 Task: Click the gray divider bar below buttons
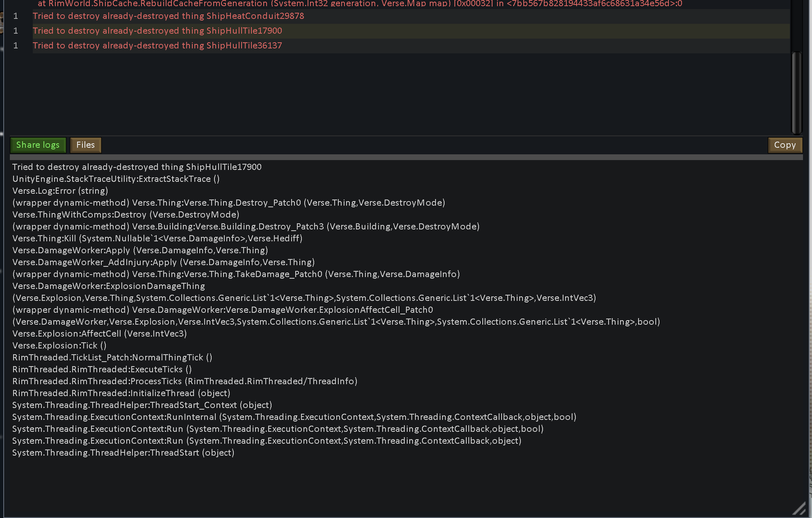[406, 157]
